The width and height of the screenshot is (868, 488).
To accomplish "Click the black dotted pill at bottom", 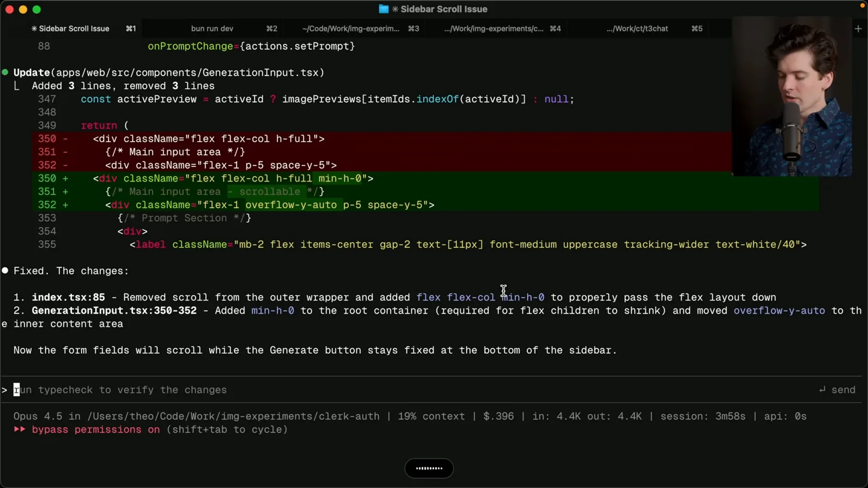I will pos(429,468).
